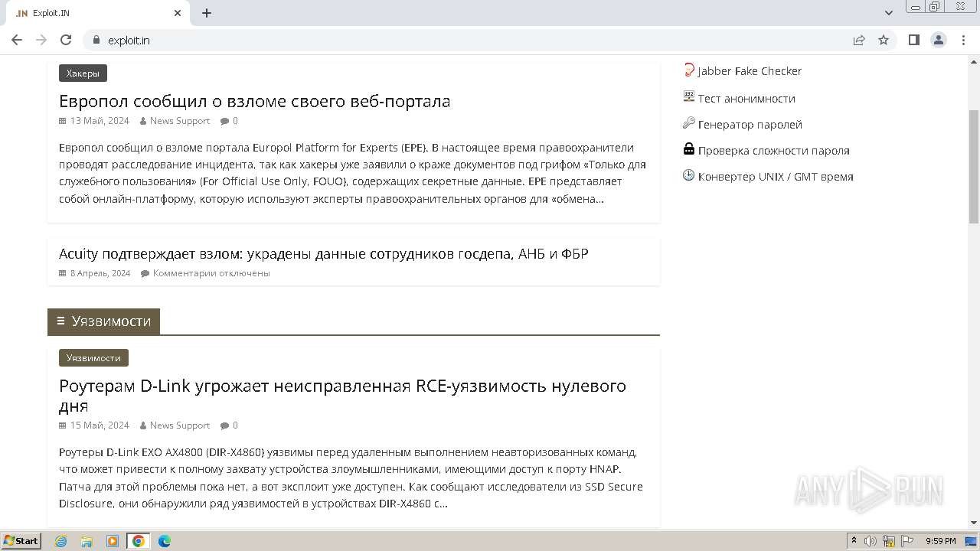Click the comment bubble icon beside Комментарии отключены
Screen dimensions: 980x551
coord(145,273)
